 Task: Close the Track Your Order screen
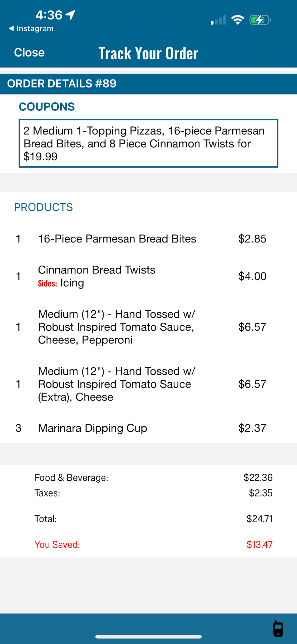click(29, 53)
